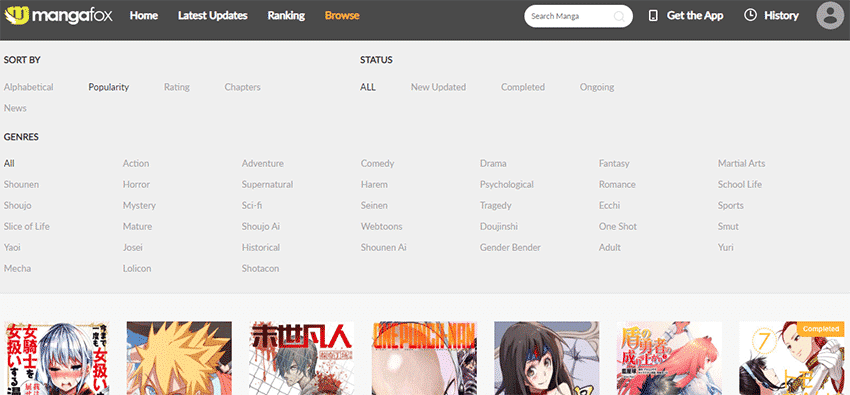Open the History link
This screenshot has height=395, width=850.
point(781,16)
